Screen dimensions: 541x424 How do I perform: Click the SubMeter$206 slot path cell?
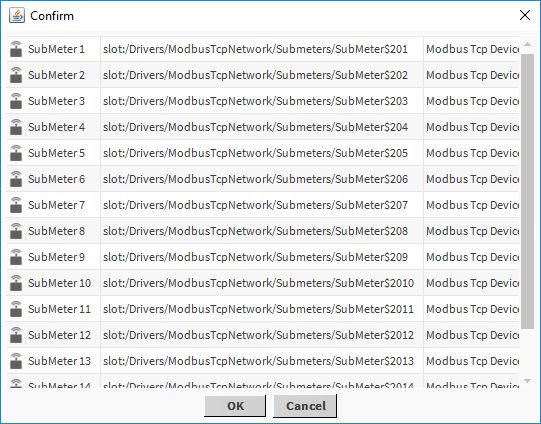click(x=262, y=179)
